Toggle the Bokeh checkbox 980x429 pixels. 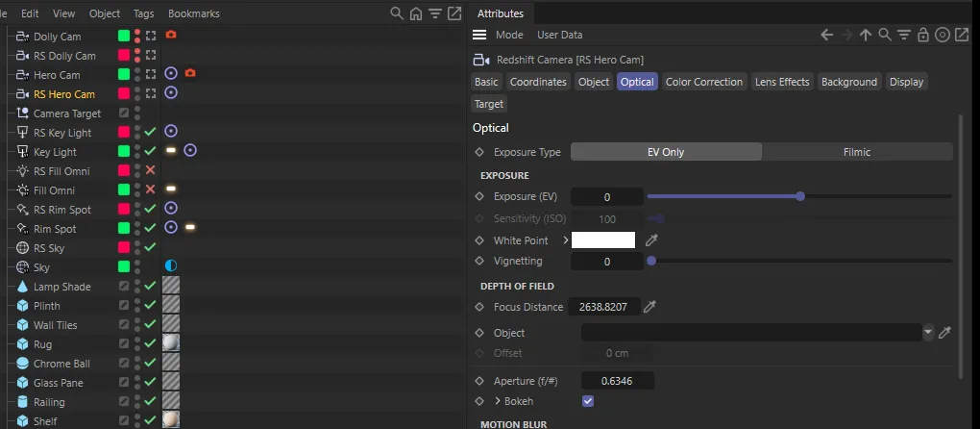click(x=587, y=401)
